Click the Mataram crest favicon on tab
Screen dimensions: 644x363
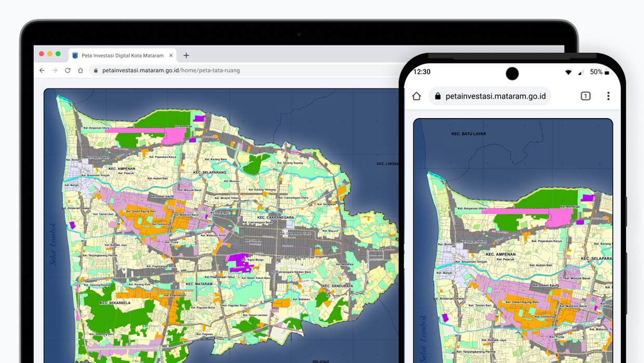(x=75, y=55)
